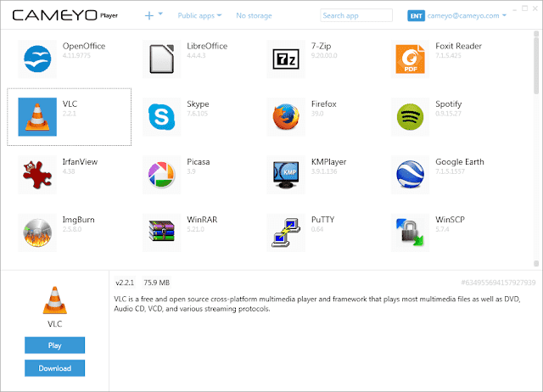The height and width of the screenshot is (392, 543).
Task: Open the Skype app icon
Action: [162, 117]
